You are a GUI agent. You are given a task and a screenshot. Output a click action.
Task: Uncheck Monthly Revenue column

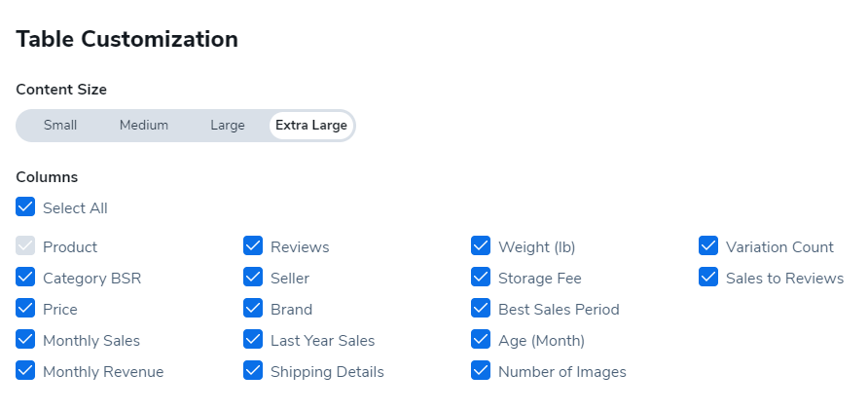[25, 371]
